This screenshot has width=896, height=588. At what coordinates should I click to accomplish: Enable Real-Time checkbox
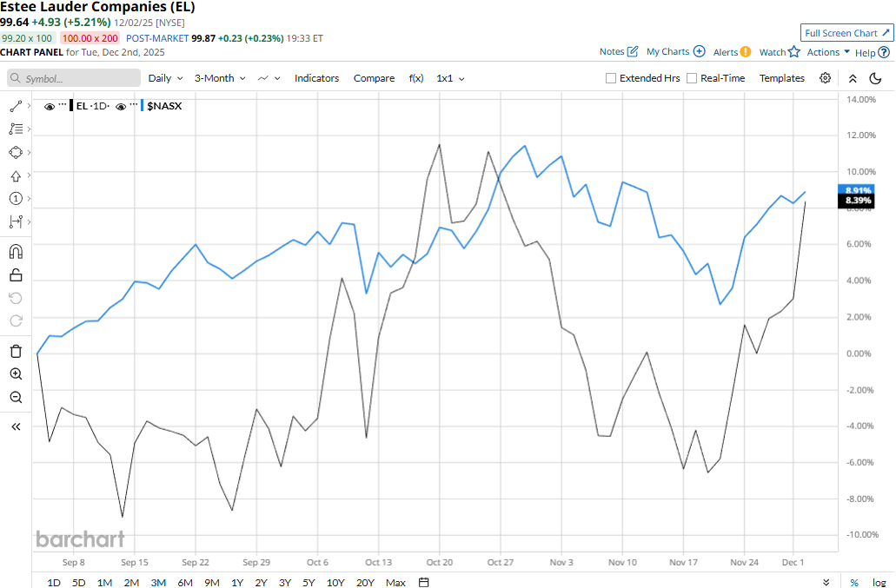[x=692, y=78]
